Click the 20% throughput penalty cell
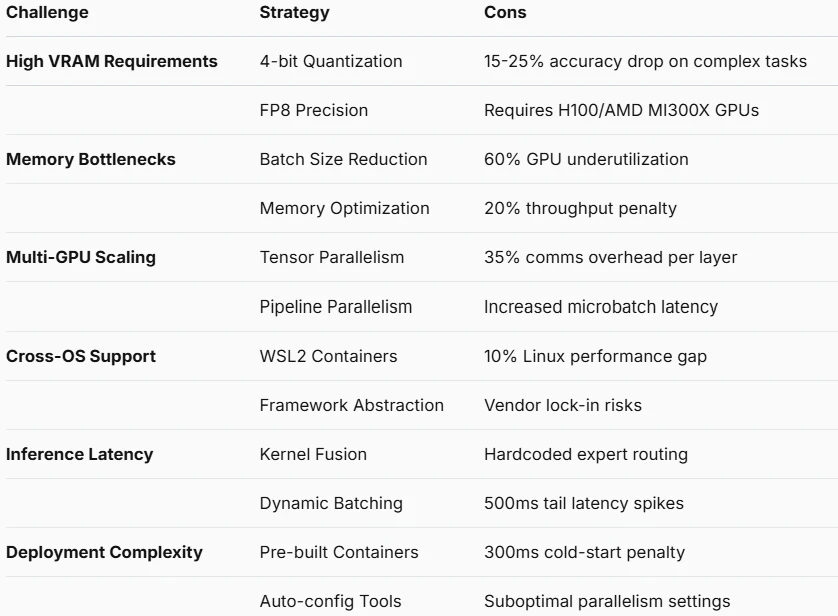Image resolution: width=838 pixels, height=616 pixels. pos(580,208)
